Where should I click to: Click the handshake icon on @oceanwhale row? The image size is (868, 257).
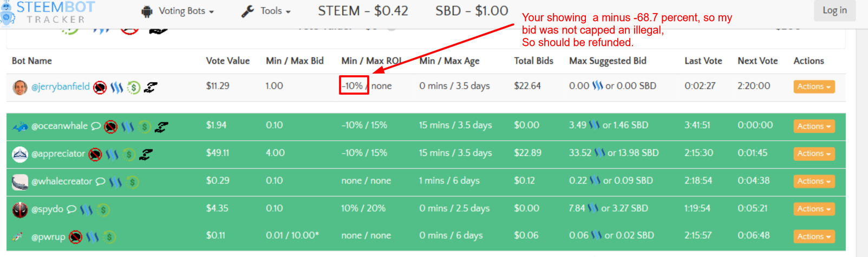pyautogui.click(x=161, y=127)
